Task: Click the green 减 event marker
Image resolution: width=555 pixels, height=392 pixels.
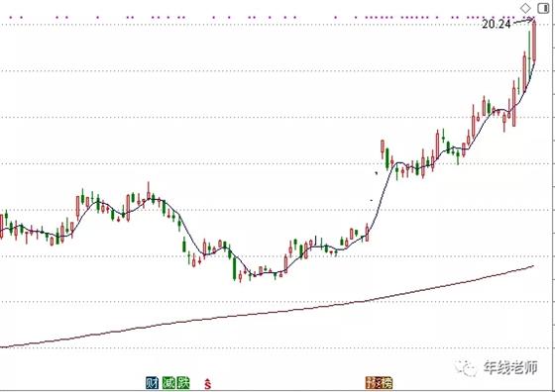Action: [x=168, y=383]
